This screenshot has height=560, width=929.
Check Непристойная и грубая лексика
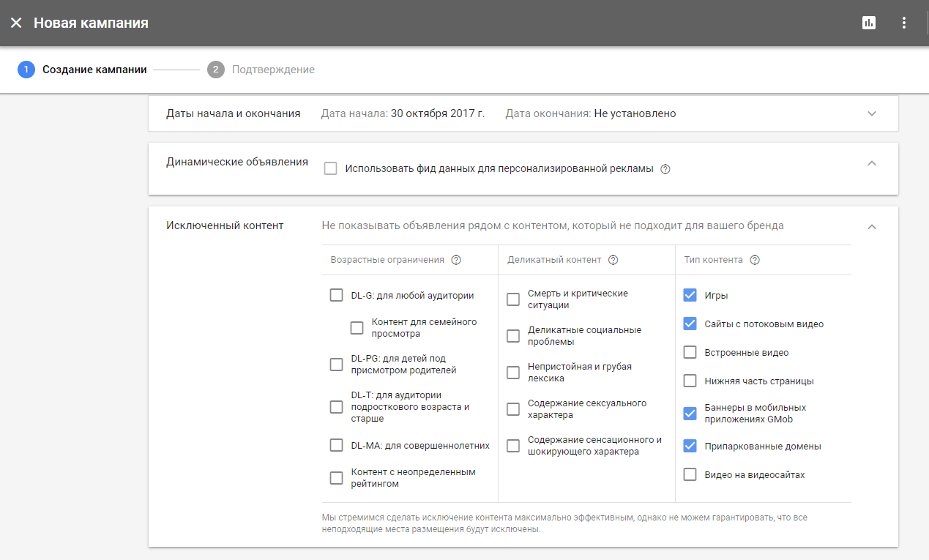click(x=513, y=373)
